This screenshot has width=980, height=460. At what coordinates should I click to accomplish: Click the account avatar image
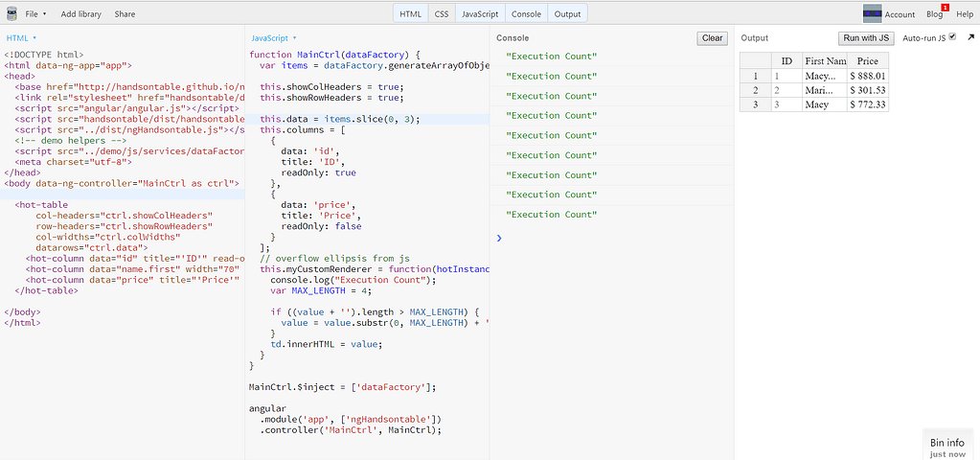pyautogui.click(x=872, y=13)
